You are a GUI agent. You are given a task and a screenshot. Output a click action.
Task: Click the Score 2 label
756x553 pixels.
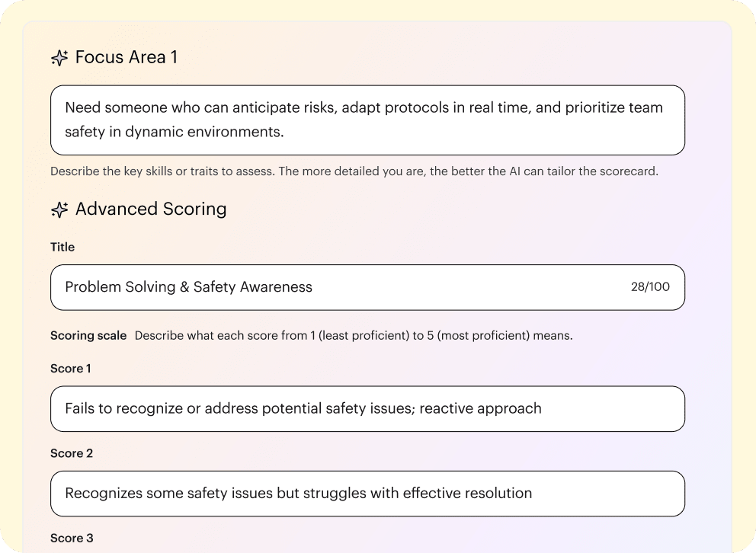[72, 453]
